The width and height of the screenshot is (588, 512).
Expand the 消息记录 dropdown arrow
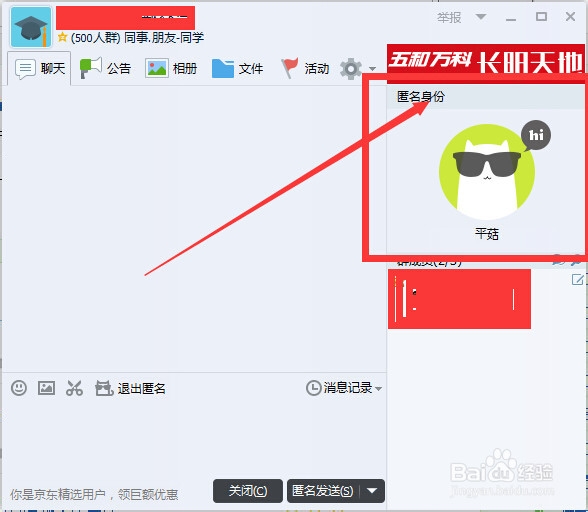click(378, 389)
